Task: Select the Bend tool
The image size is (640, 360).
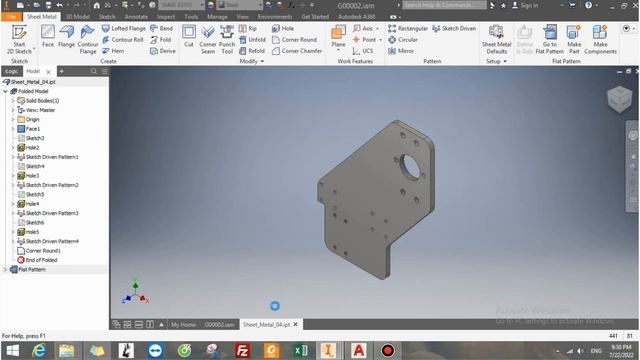Action: coord(162,28)
